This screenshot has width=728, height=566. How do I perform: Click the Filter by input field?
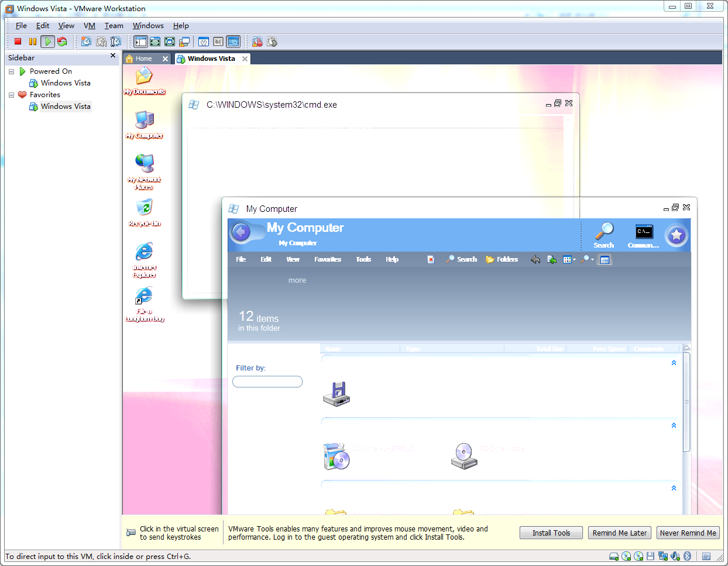(x=267, y=382)
